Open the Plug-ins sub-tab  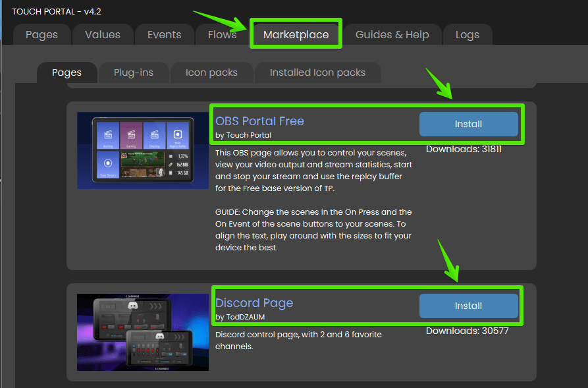coord(134,72)
